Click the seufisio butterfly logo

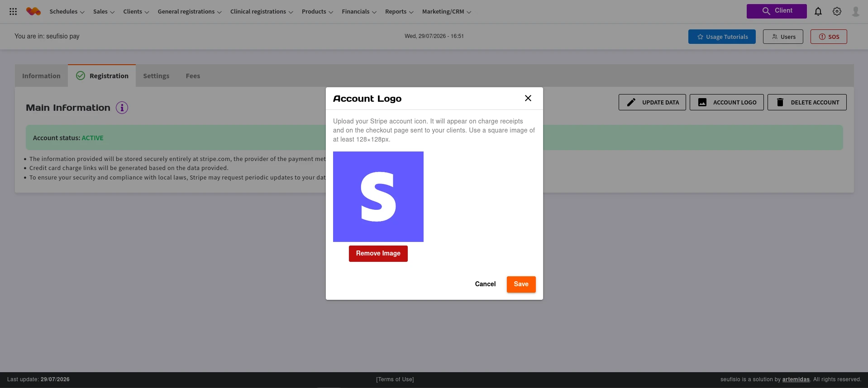click(33, 11)
